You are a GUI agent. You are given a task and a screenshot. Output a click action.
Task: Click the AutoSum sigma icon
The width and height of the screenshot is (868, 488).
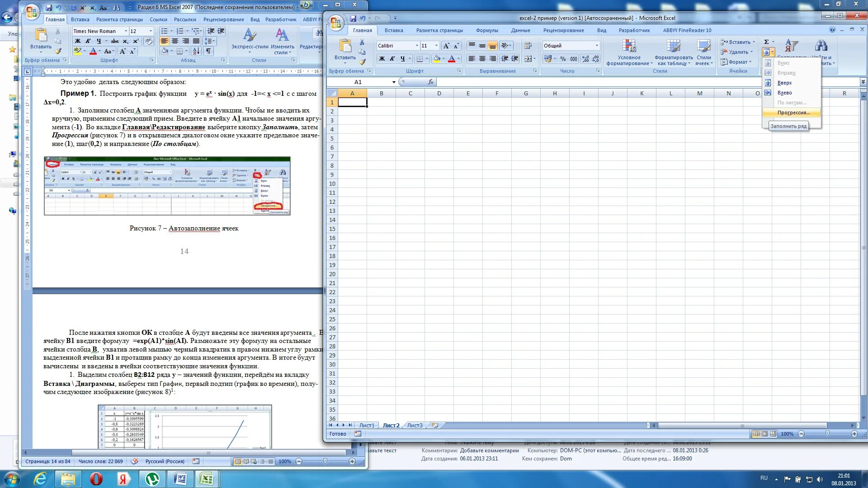[767, 42]
